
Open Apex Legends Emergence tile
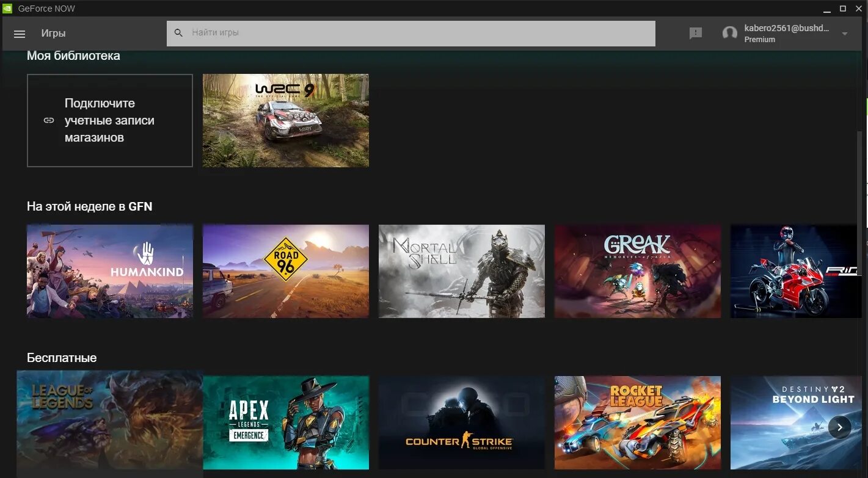tap(286, 422)
